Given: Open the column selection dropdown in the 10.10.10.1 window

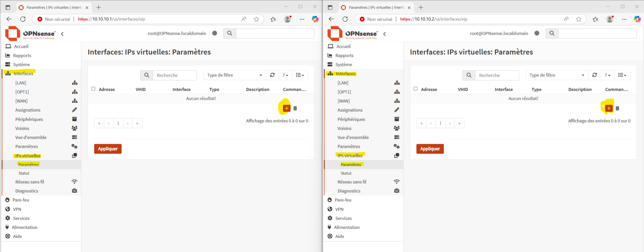Looking at the screenshot, I should [300, 75].
